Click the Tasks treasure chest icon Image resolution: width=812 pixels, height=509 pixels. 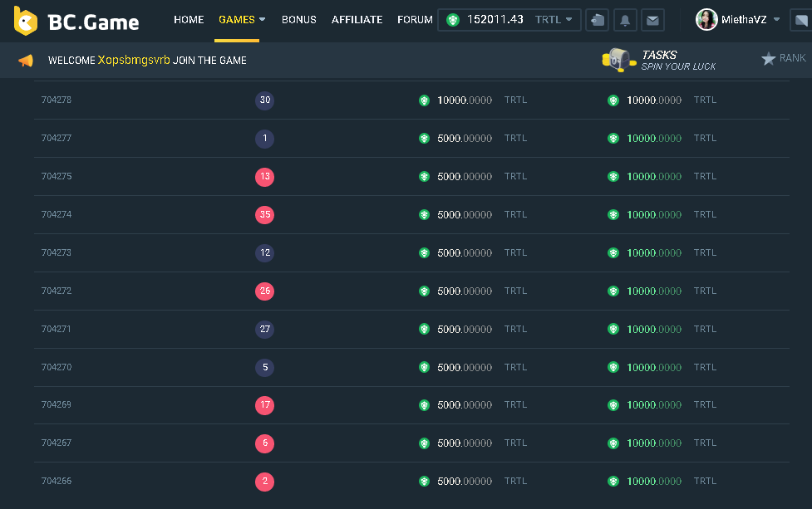(617, 60)
